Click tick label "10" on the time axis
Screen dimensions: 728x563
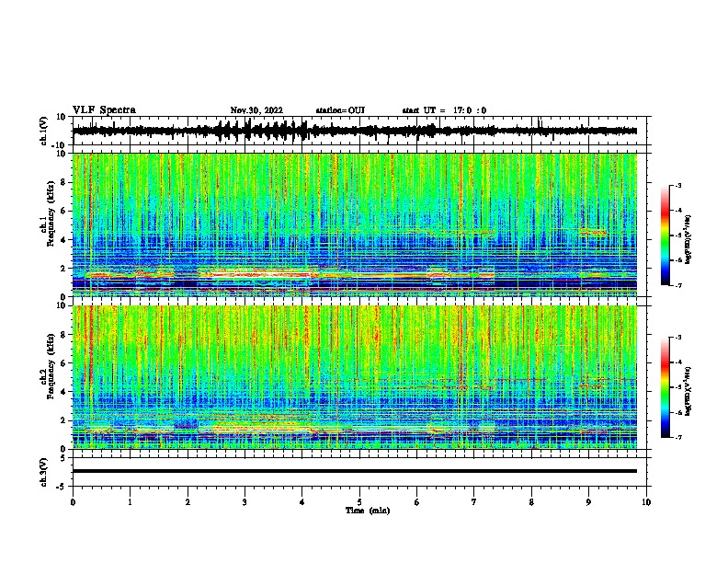pos(646,502)
